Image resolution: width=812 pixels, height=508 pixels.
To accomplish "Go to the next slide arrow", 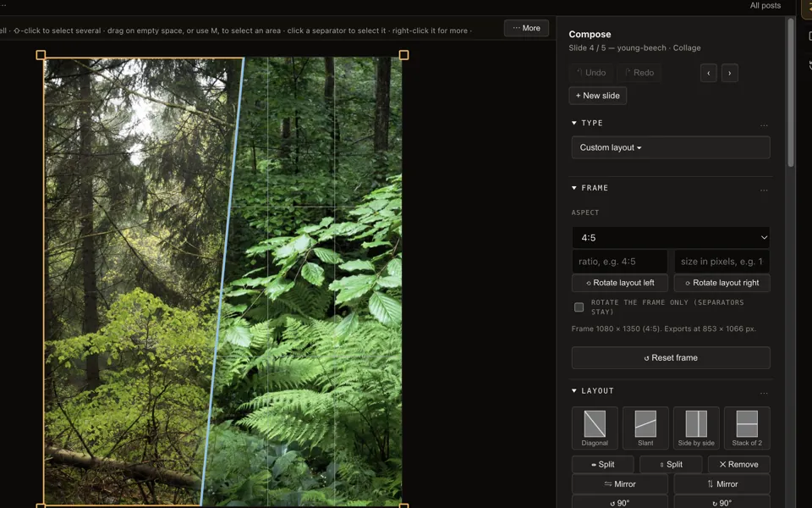I will click(x=730, y=73).
